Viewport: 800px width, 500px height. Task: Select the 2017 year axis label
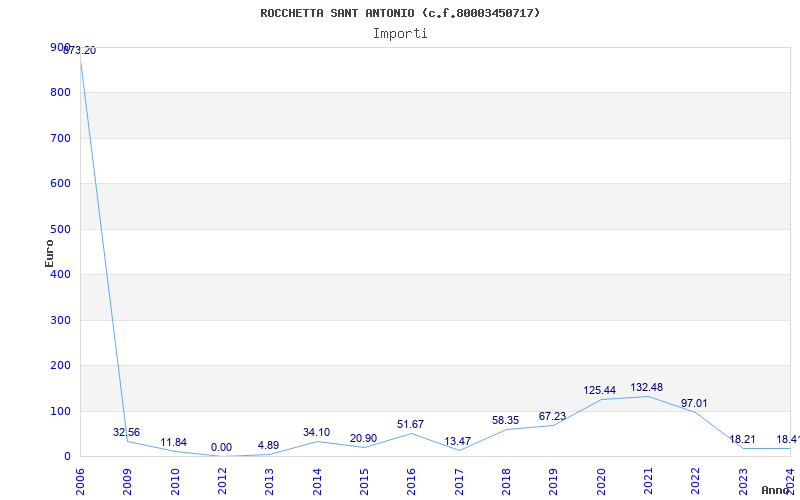459,481
